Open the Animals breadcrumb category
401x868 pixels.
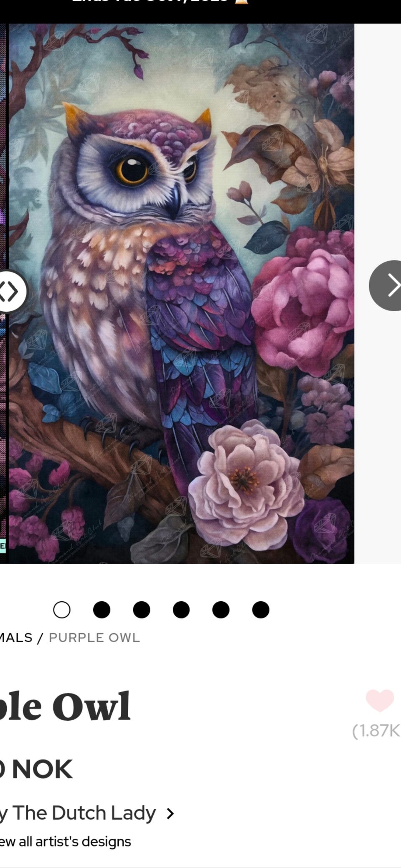coord(16,638)
